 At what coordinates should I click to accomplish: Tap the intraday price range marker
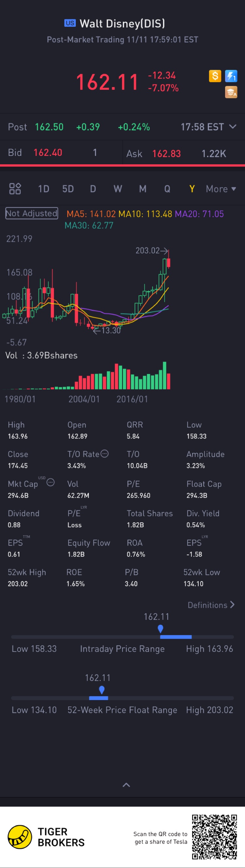pyautogui.click(x=161, y=629)
